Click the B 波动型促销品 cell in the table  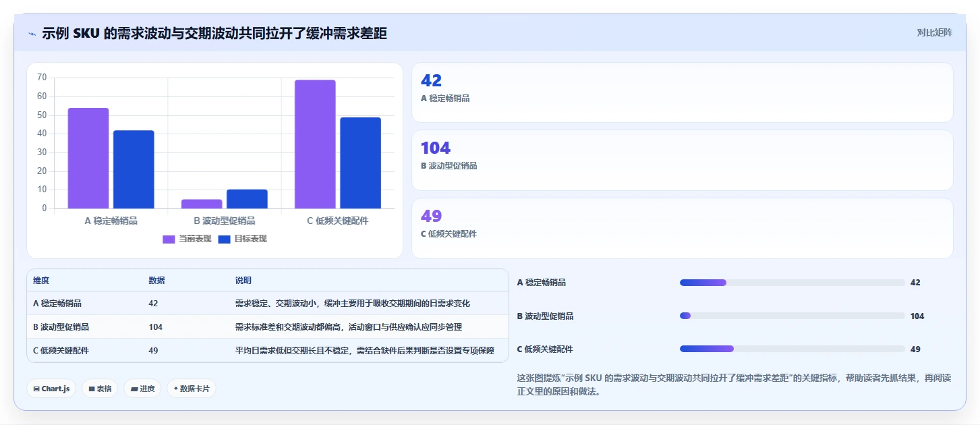pyautogui.click(x=61, y=327)
